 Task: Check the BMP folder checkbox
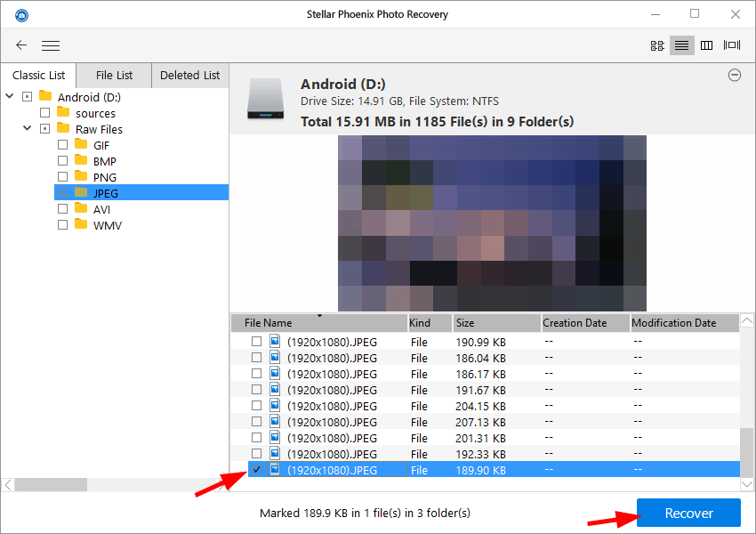tap(62, 160)
